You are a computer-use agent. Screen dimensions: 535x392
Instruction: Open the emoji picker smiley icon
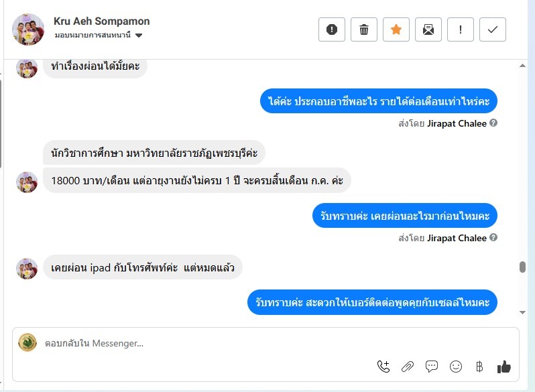[456, 367]
